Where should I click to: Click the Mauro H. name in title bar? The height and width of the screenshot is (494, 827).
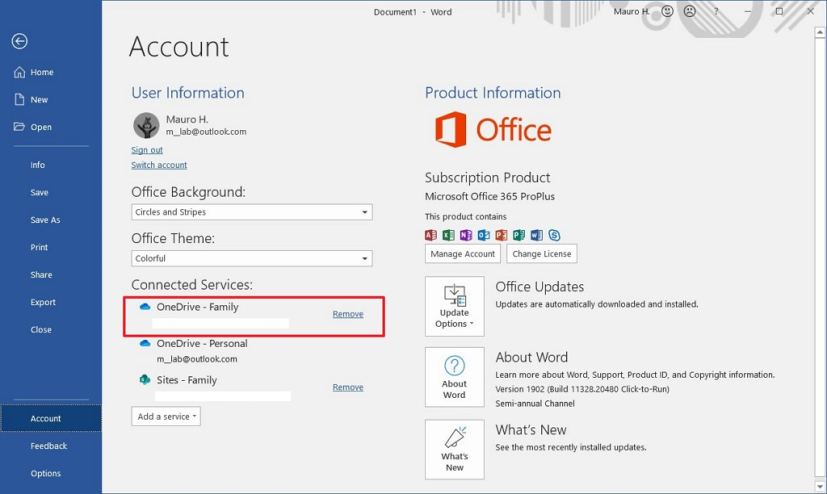[x=631, y=11]
